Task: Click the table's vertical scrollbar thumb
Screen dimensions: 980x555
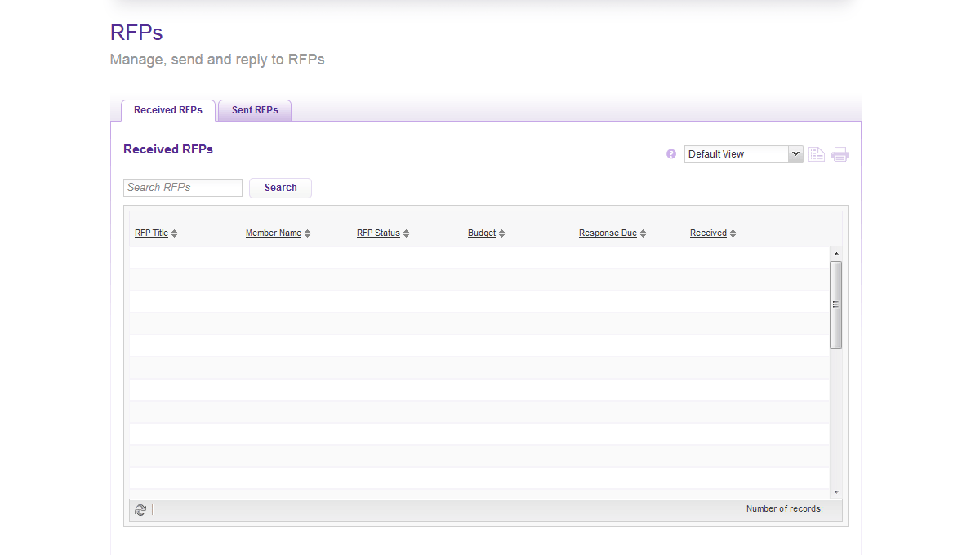Action: 835,304
